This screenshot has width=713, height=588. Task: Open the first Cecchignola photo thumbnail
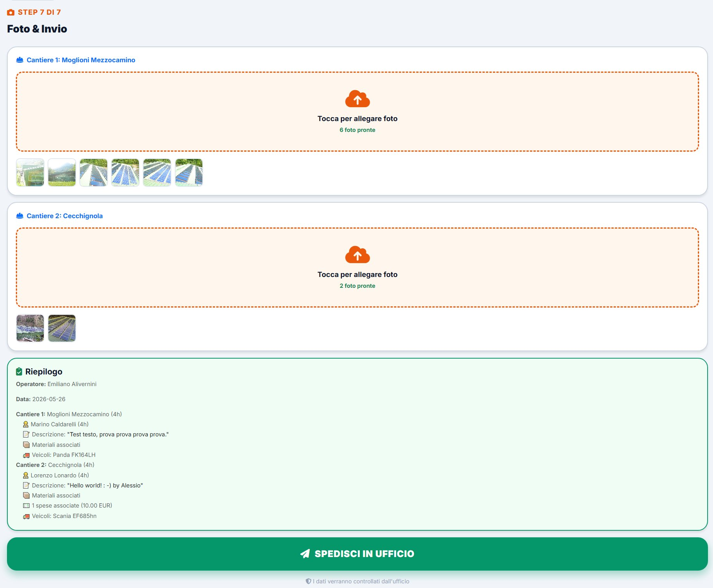30,328
